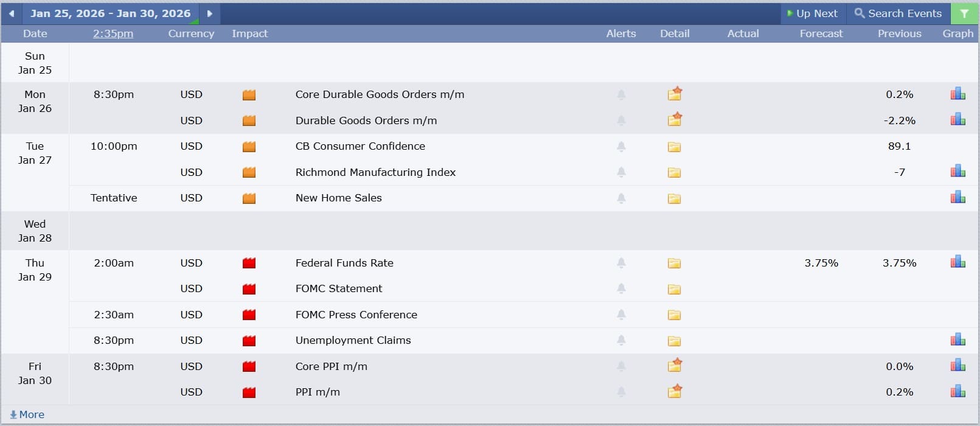The image size is (980, 426).
Task: View graph icon for New Home Sales
Action: tap(957, 198)
